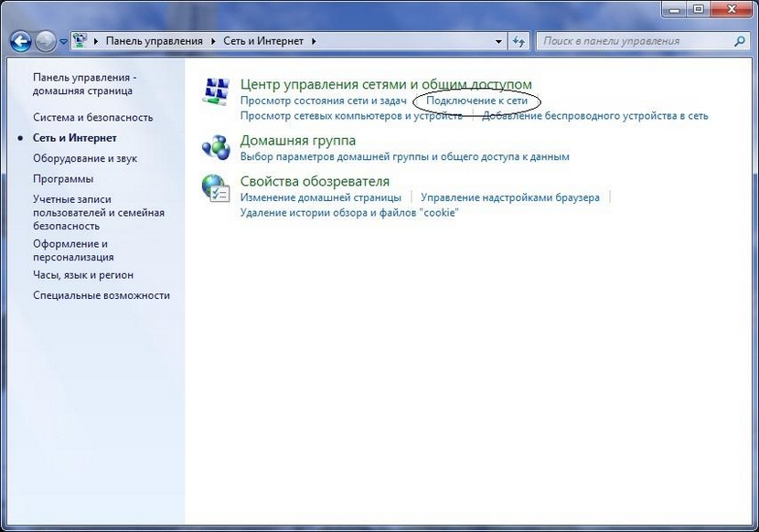
Task: Open Оформление и персонализация category
Action: coord(73,250)
